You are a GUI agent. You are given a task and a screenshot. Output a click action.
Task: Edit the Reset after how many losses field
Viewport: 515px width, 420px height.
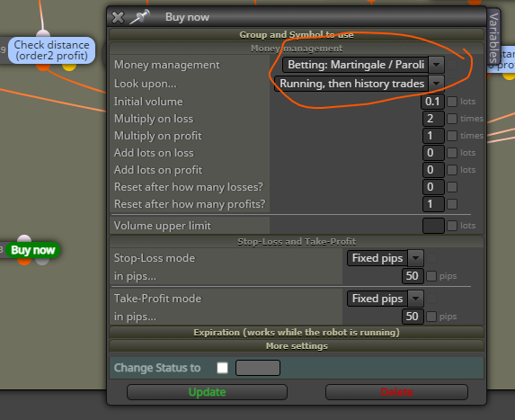click(x=433, y=187)
